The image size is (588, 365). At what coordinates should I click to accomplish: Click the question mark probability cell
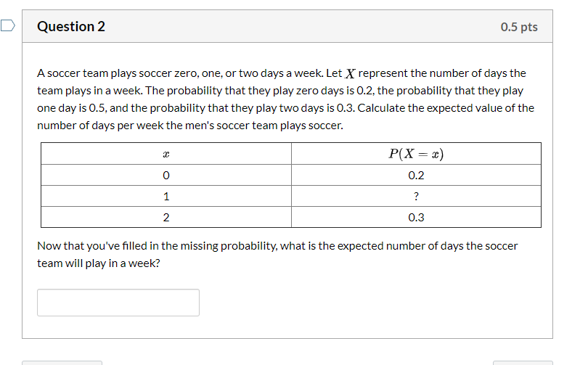[x=416, y=196]
